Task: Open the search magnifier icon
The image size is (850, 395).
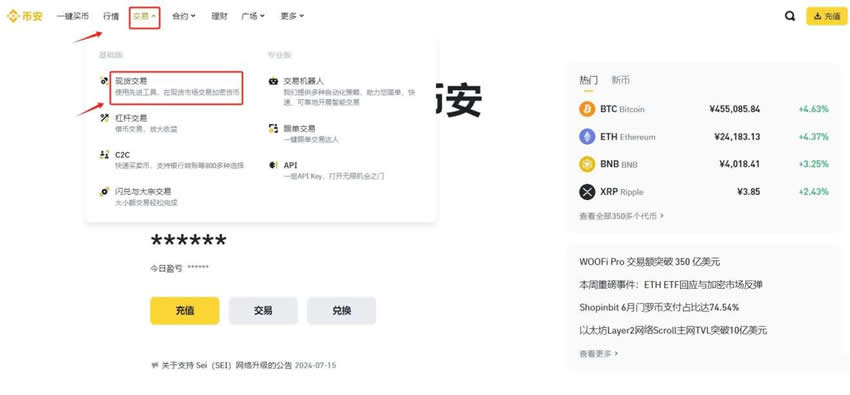Action: [x=790, y=16]
